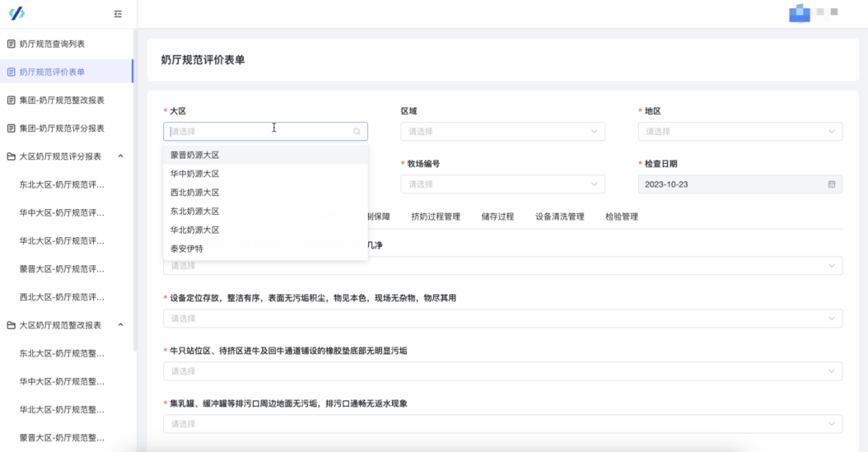Open dropdown under 集乳罐、缓冲罐 question

(502, 424)
